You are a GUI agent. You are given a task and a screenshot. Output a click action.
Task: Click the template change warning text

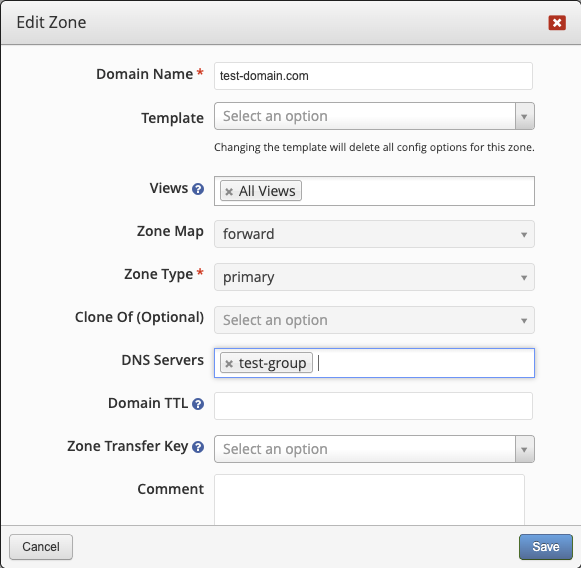(x=374, y=147)
